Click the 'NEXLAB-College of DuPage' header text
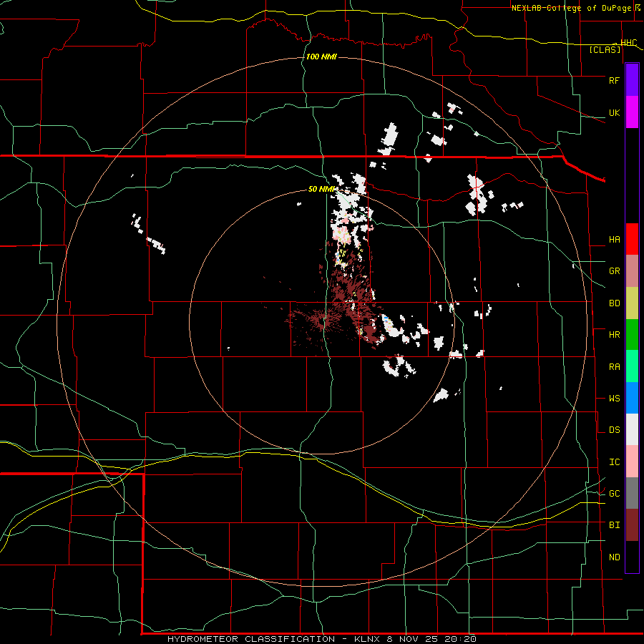This screenshot has height=644, width=644. (x=571, y=8)
